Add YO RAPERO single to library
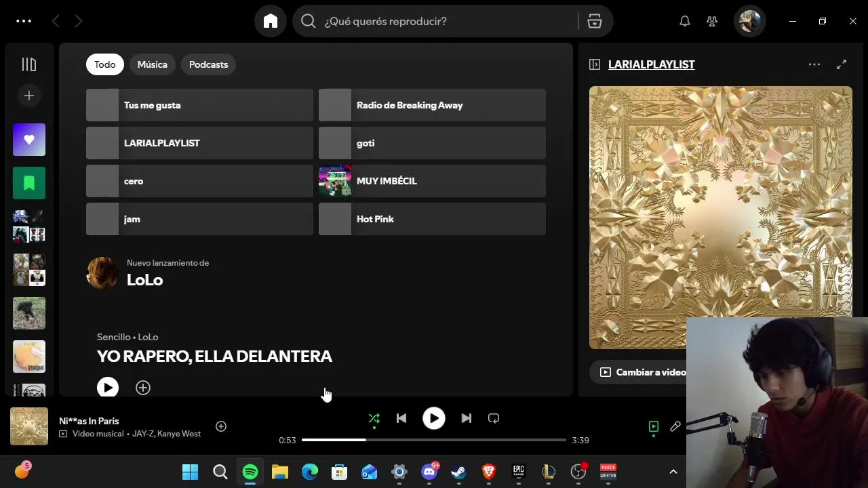Image resolution: width=868 pixels, height=488 pixels. (143, 388)
